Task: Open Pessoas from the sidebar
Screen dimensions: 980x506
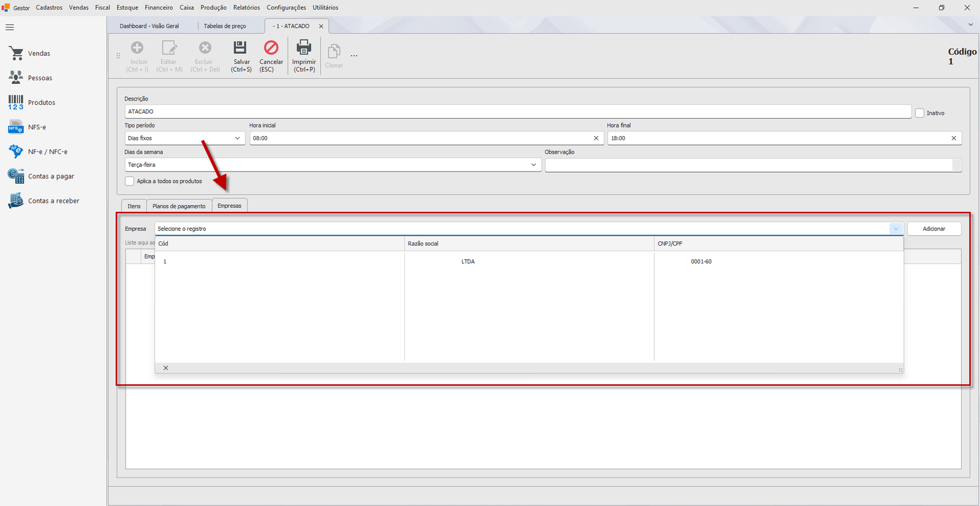Action: coord(30,78)
